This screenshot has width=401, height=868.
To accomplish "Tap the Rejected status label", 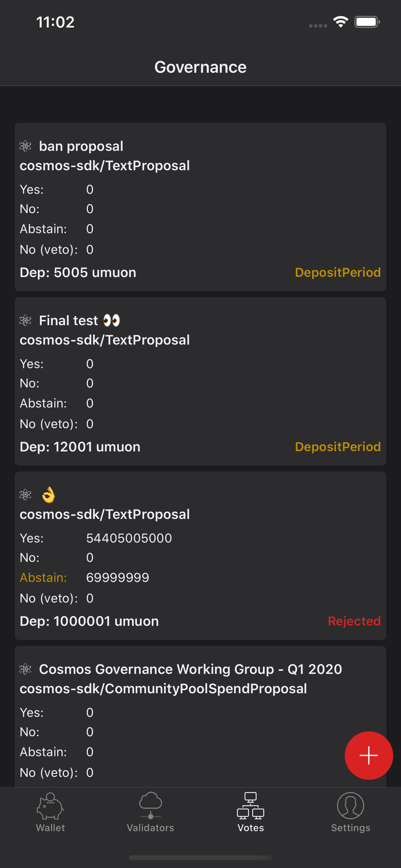I will tap(354, 621).
